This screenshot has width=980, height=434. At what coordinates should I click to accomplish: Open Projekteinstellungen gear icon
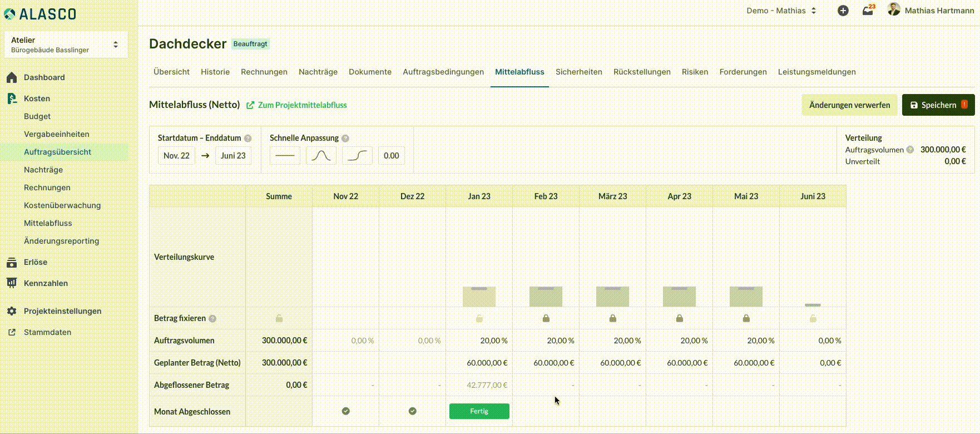[12, 311]
